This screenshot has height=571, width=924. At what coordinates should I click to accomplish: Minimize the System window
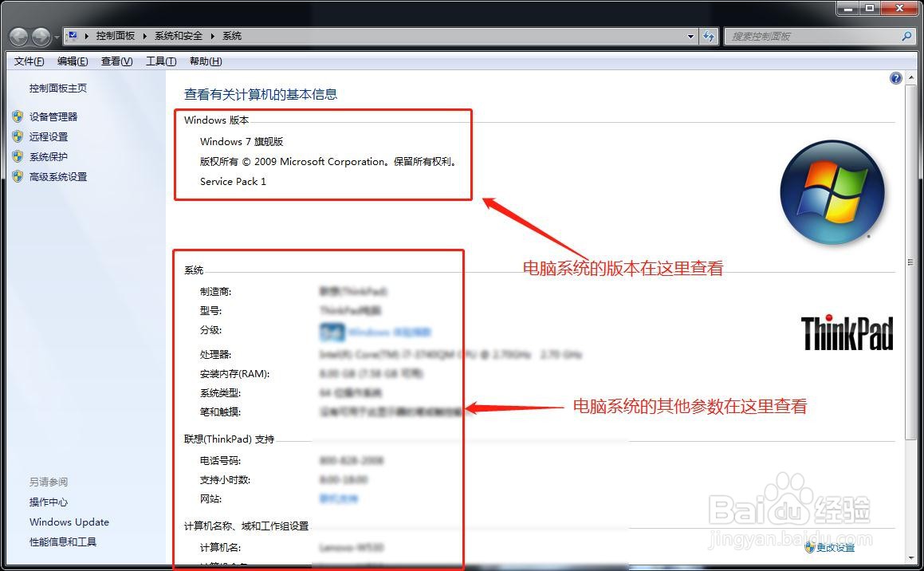pyautogui.click(x=848, y=8)
